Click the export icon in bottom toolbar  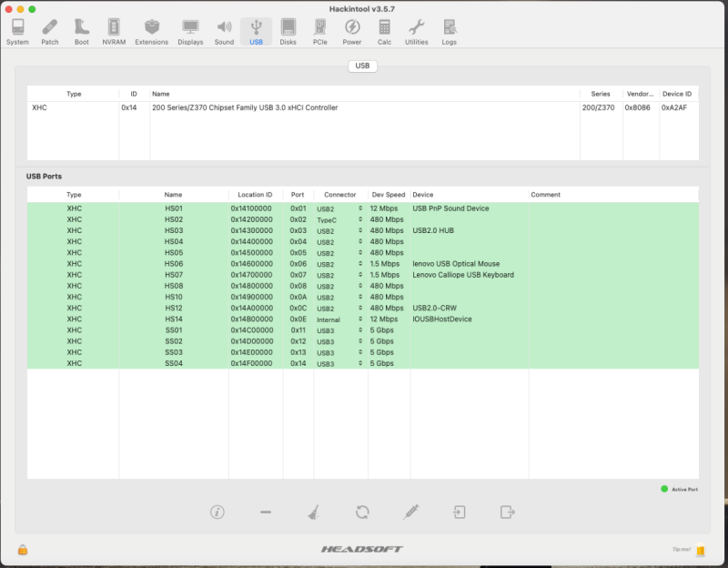coord(507,512)
